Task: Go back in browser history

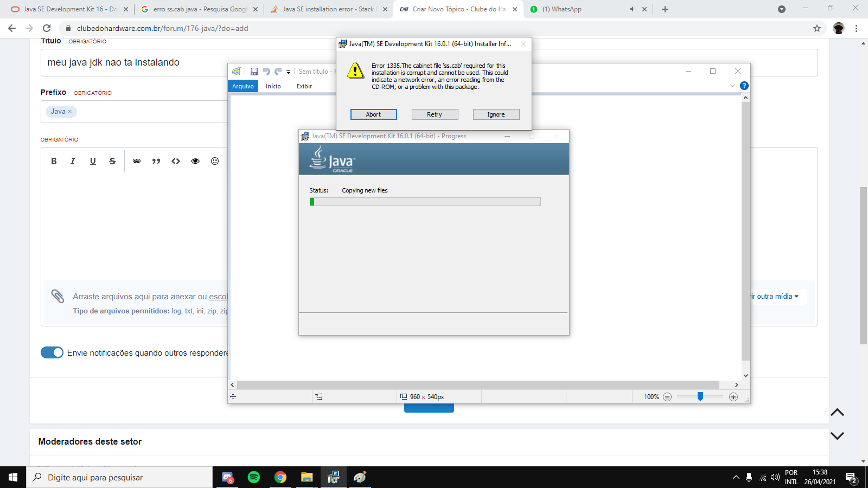Action: point(12,28)
